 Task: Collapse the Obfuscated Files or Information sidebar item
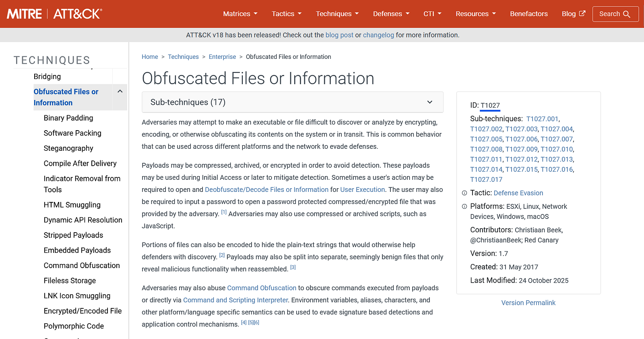120,92
